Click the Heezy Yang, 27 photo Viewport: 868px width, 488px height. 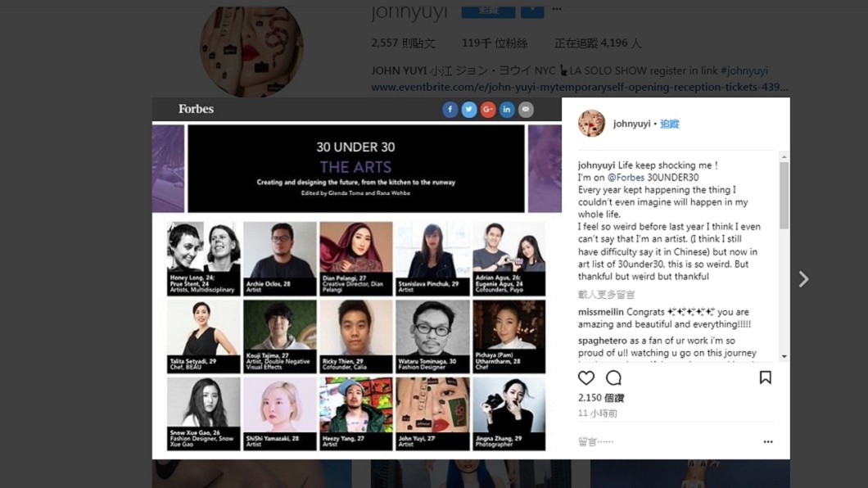pos(356,413)
